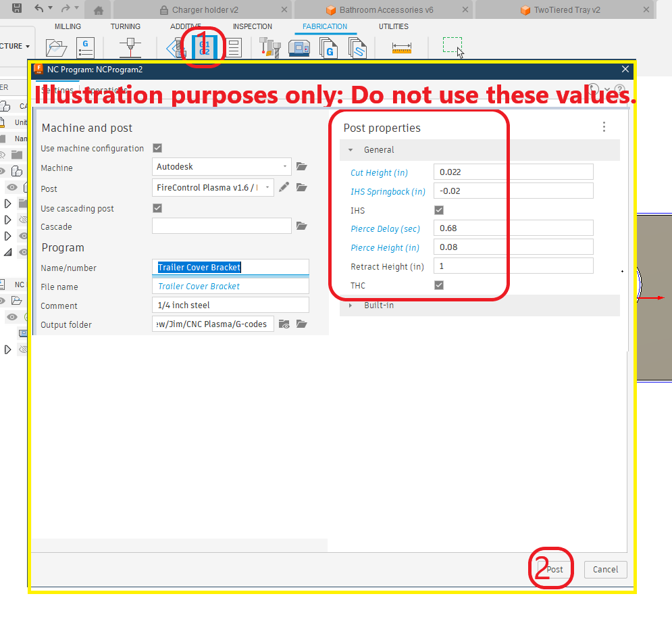Switch to the FABRICATION ribbon tab
The width and height of the screenshot is (672, 640).
[x=324, y=26]
